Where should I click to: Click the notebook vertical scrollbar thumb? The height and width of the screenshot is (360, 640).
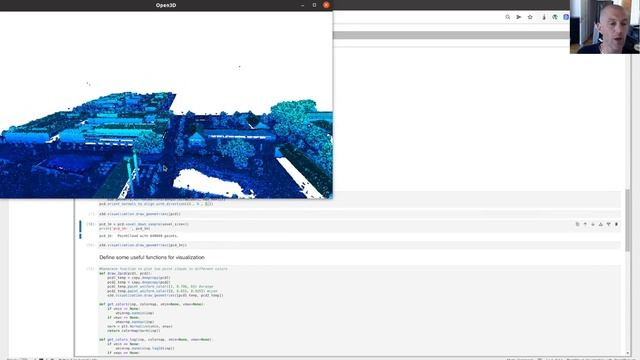(x=628, y=220)
